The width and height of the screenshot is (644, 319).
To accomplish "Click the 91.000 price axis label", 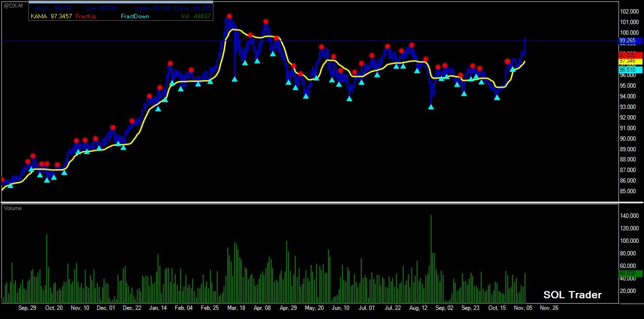I will click(x=629, y=128).
